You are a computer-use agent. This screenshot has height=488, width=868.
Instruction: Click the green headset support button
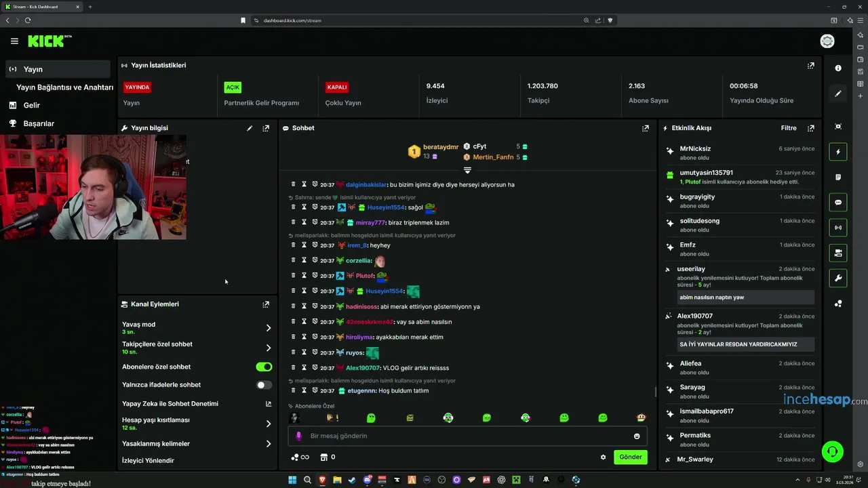pos(832,451)
